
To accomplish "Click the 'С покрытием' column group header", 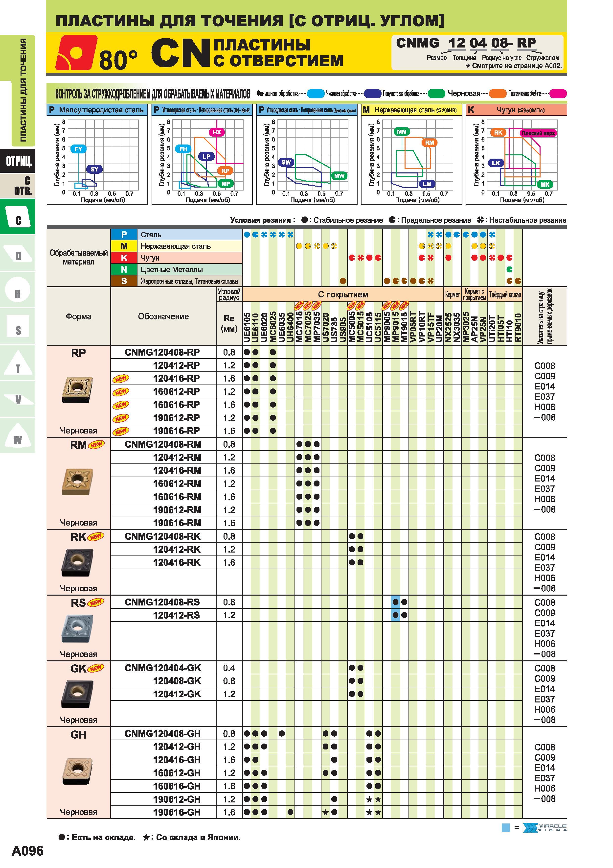I will (342, 294).
